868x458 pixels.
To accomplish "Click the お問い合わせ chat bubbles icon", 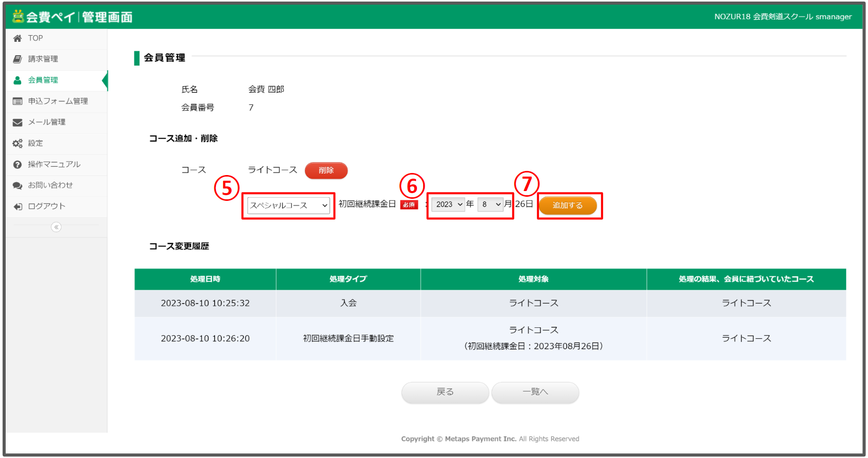I will [18, 185].
